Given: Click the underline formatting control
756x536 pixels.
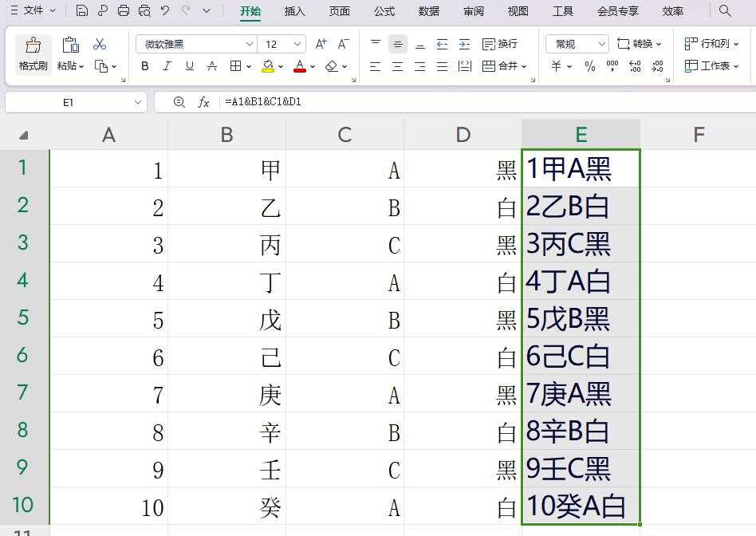Looking at the screenshot, I should [188, 65].
